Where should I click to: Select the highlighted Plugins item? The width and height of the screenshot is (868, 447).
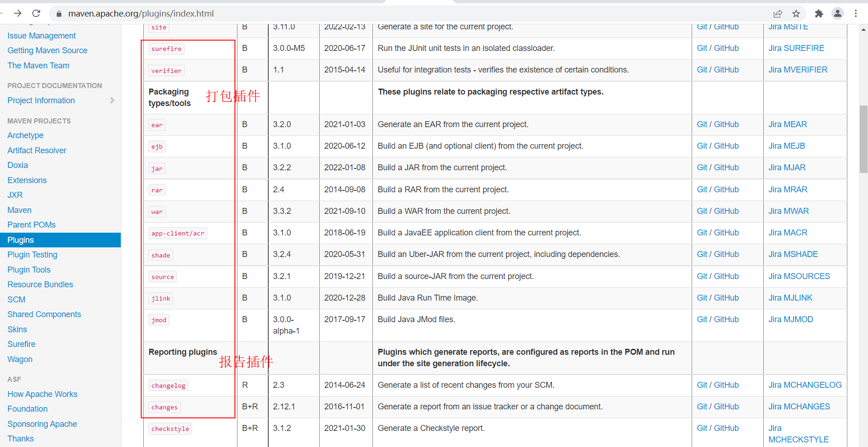tap(60, 240)
